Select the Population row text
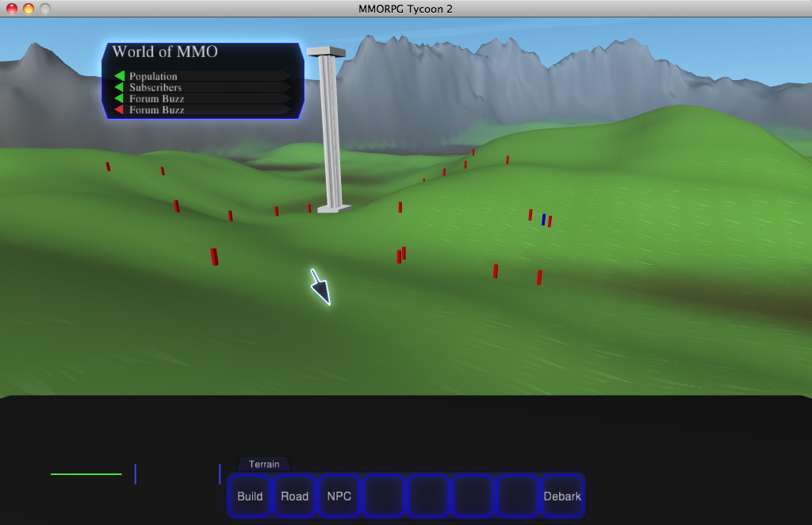This screenshot has width=812, height=525. (x=153, y=76)
